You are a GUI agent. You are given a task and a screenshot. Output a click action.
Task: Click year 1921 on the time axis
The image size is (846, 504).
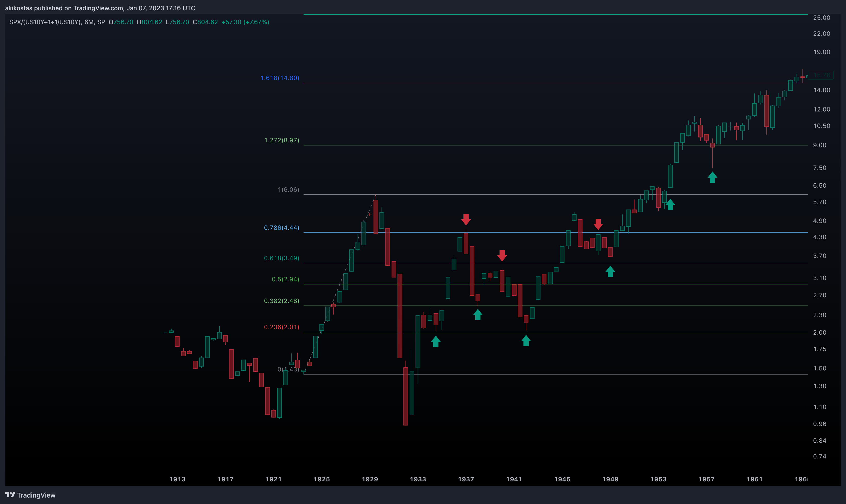[274, 479]
